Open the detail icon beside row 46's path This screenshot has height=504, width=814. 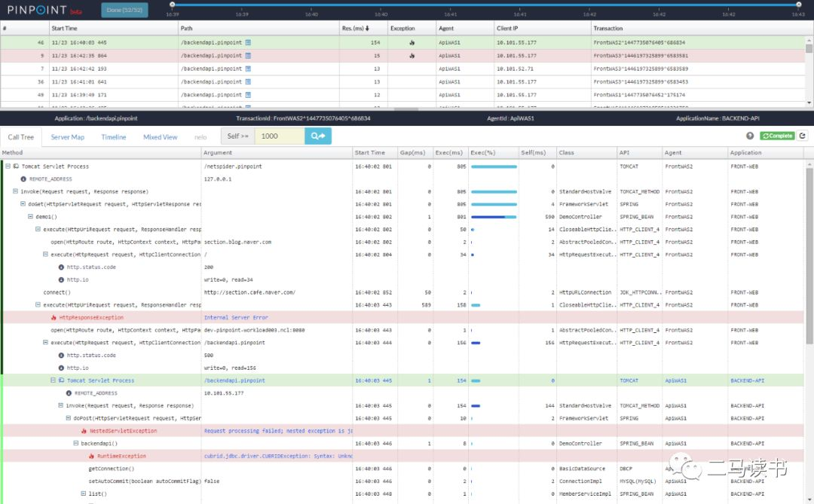click(248, 43)
